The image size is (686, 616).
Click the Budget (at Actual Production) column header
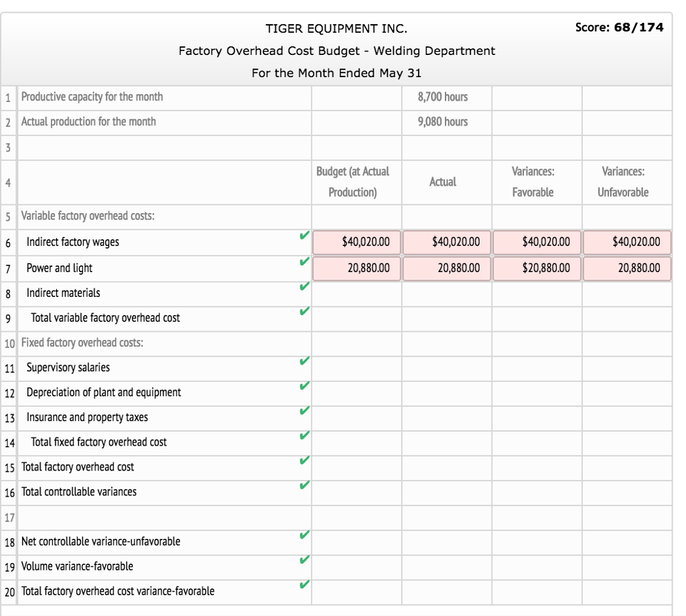tap(356, 182)
